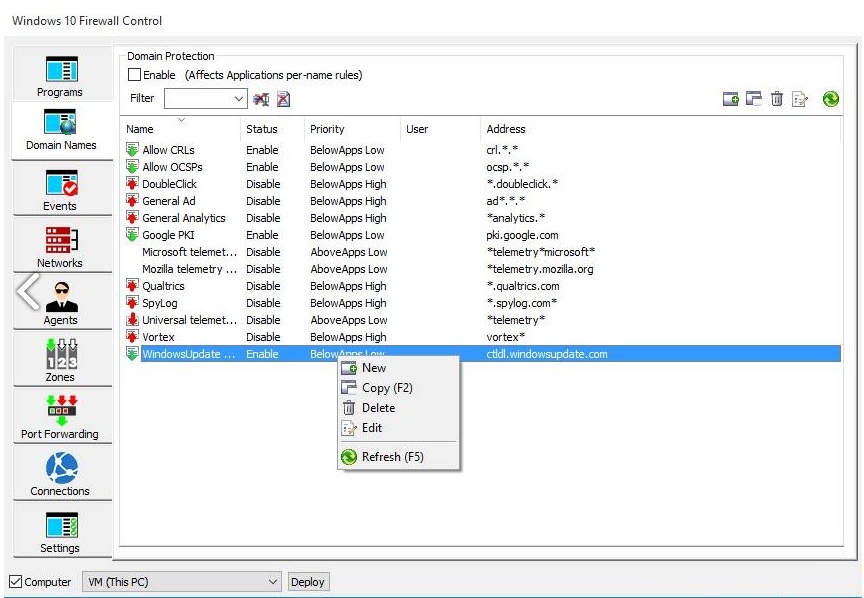Select the General Analytics rule name
Viewport: 864px width, 598px height.
coord(184,218)
